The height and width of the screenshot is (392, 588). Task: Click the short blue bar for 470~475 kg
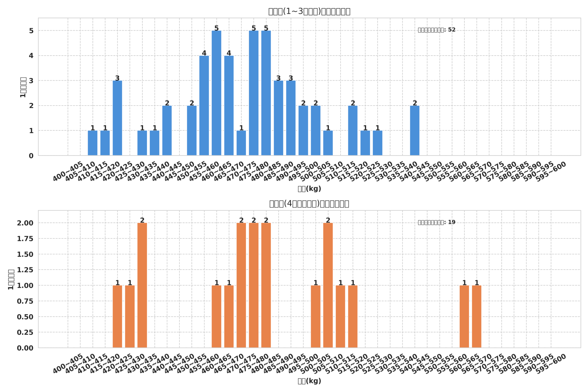241,143
